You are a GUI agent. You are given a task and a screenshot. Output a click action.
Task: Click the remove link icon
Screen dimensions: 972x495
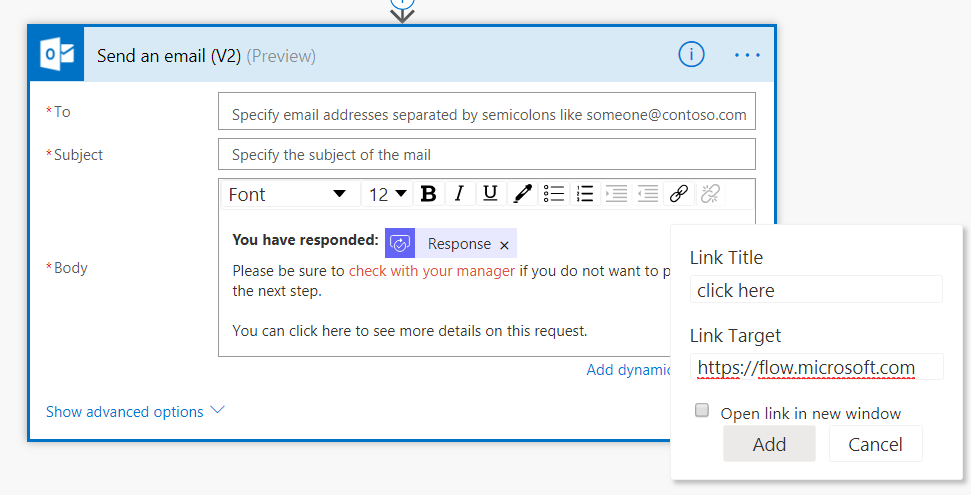710,194
